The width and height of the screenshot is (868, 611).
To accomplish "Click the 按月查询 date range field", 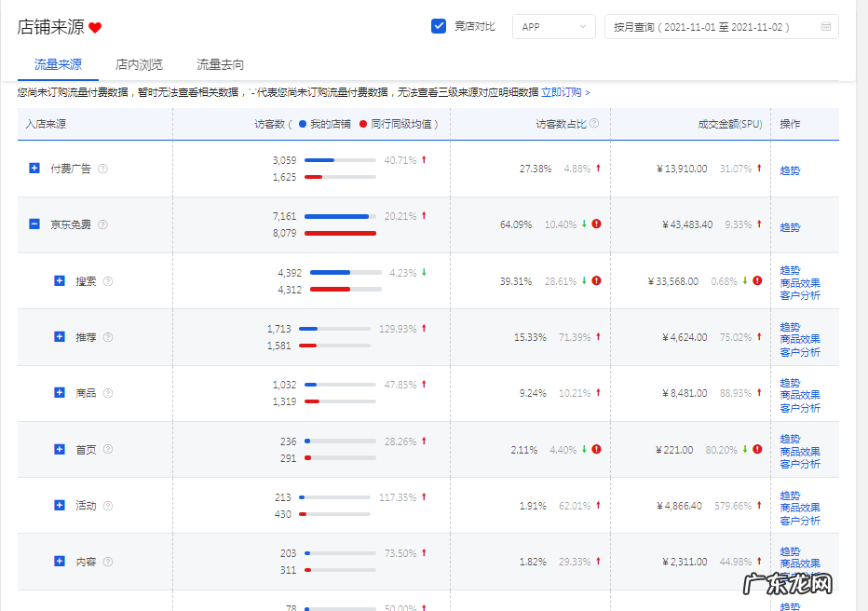I will tap(712, 27).
